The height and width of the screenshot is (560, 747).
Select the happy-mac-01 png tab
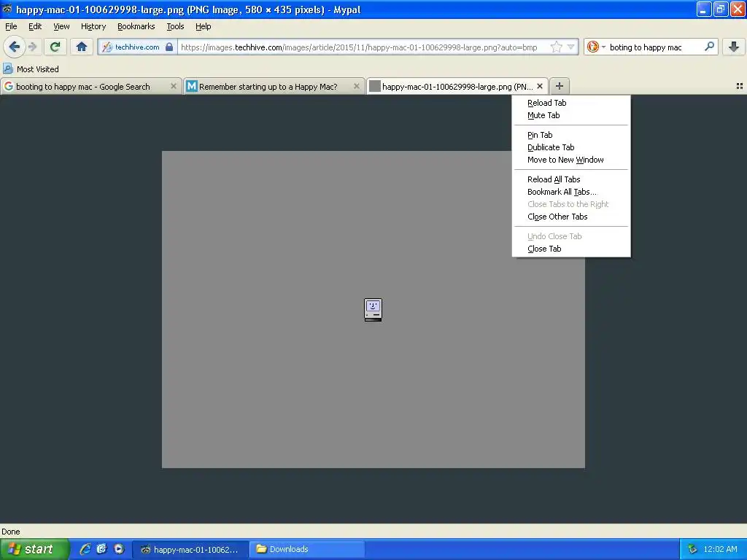click(x=457, y=86)
